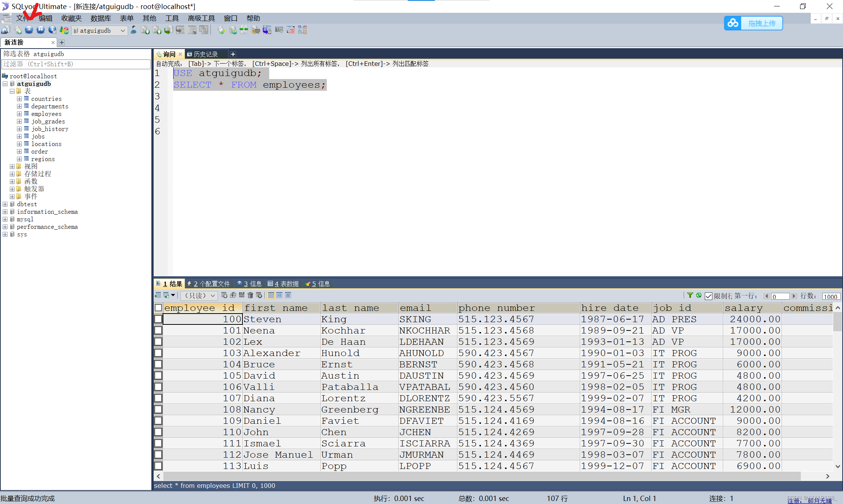Click the filter input field in sidebar
Image resolution: width=843 pixels, height=504 pixels.
75,64
